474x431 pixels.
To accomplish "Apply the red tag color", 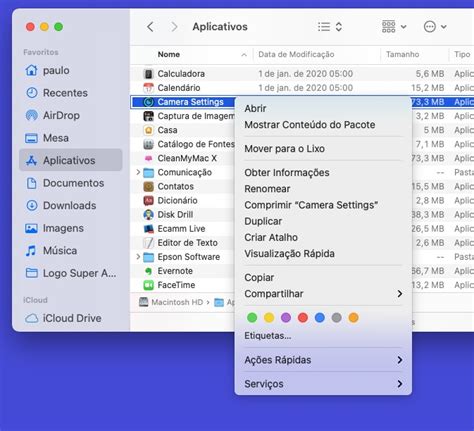I will (303, 318).
